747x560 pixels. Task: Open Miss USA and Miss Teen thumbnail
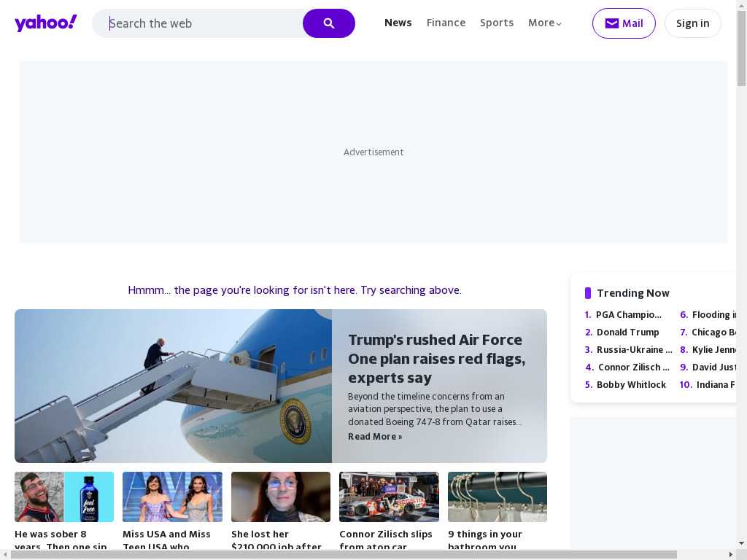172,497
